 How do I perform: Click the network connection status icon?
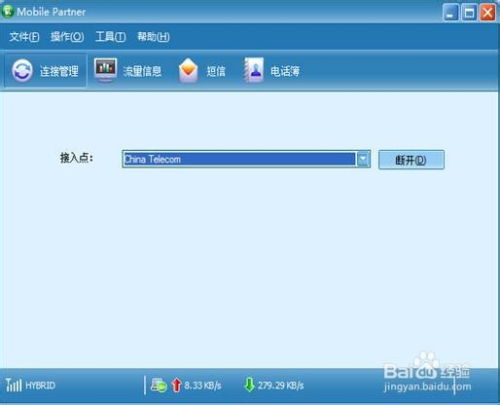tap(159, 385)
